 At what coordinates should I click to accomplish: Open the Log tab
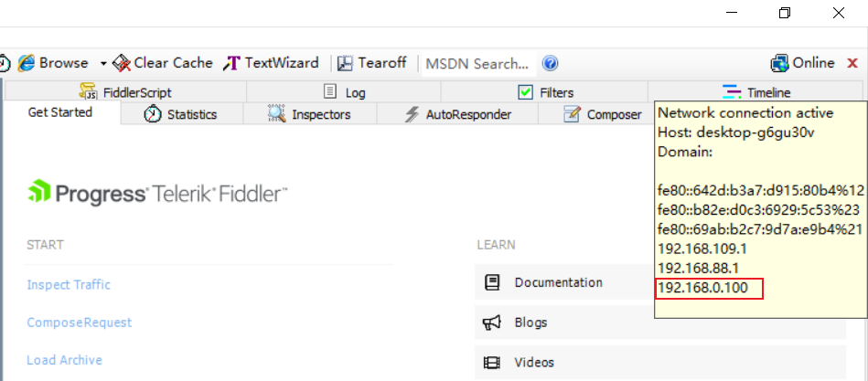point(344,92)
